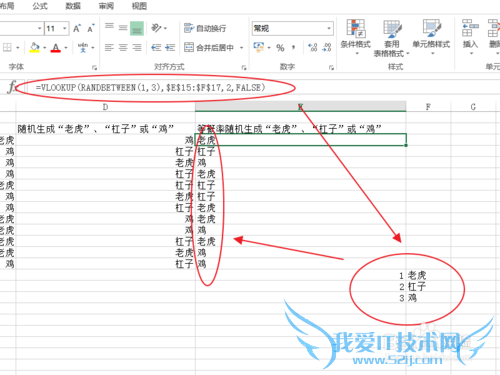The width and height of the screenshot is (500, 375).
Task: Launch the Font (字体) dialog launcher
Action: point(94,68)
